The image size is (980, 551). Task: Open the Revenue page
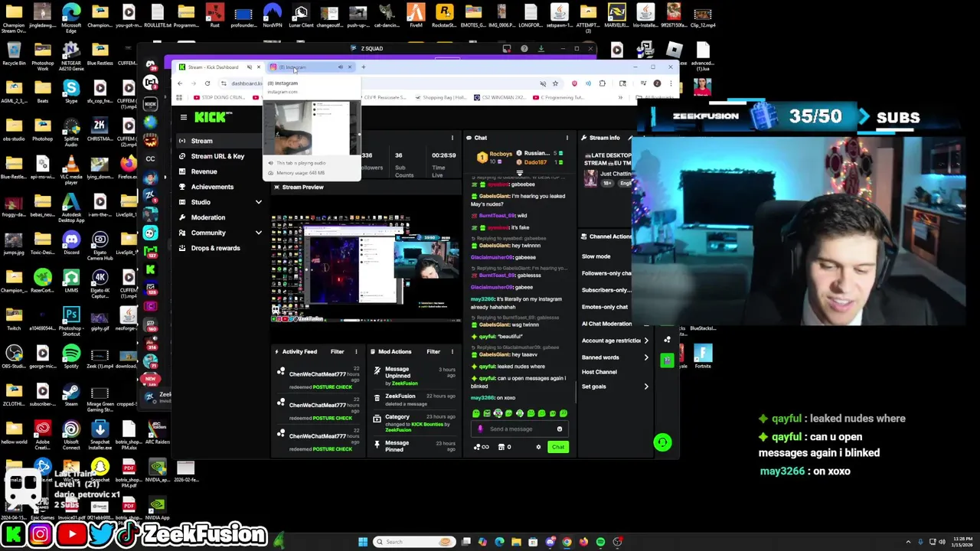[204, 171]
